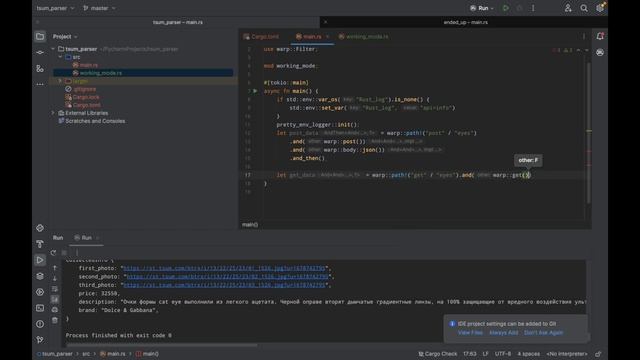Image resolution: width=640 pixels, height=360 pixels.
Task: Open the Cargo tool window on right stripe
Action: pyautogui.click(x=600, y=53)
